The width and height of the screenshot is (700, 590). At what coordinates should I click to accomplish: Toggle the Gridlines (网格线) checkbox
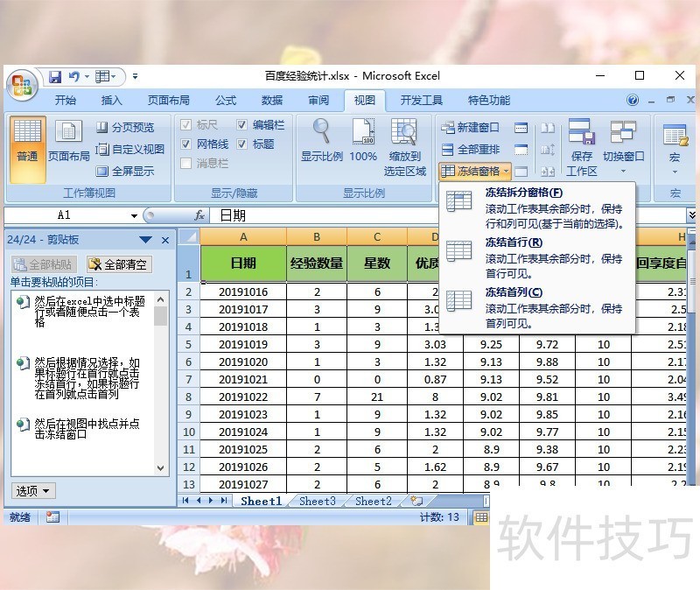click(x=186, y=144)
